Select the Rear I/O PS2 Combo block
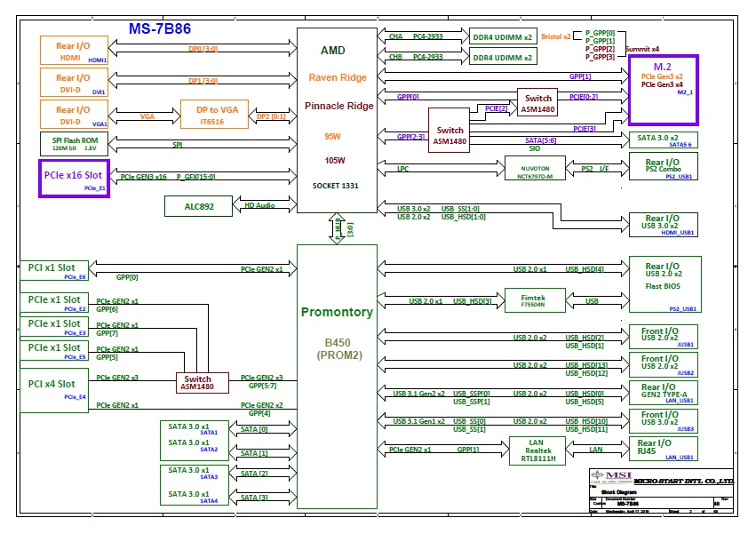This screenshot has width=756, height=534. [x=663, y=168]
